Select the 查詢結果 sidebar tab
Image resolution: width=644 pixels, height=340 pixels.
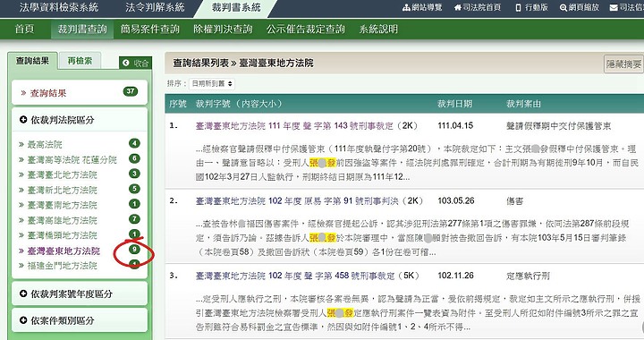pyautogui.click(x=32, y=61)
